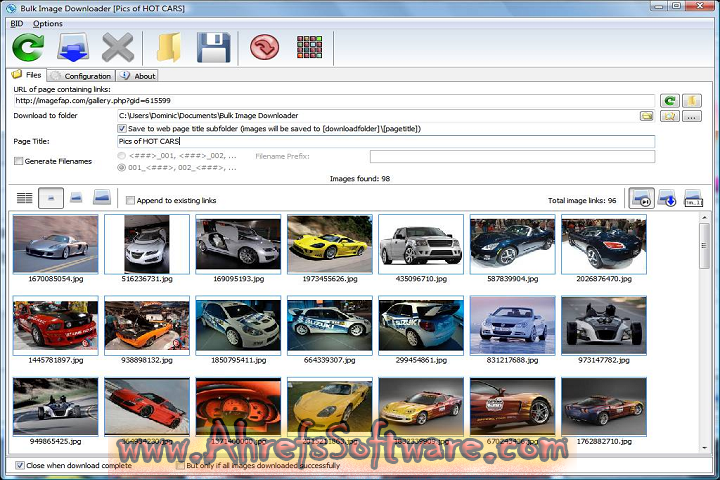This screenshot has width=720, height=480.
Task: Toggle 'Save to web page title subfolder' checkbox
Action: (x=122, y=129)
